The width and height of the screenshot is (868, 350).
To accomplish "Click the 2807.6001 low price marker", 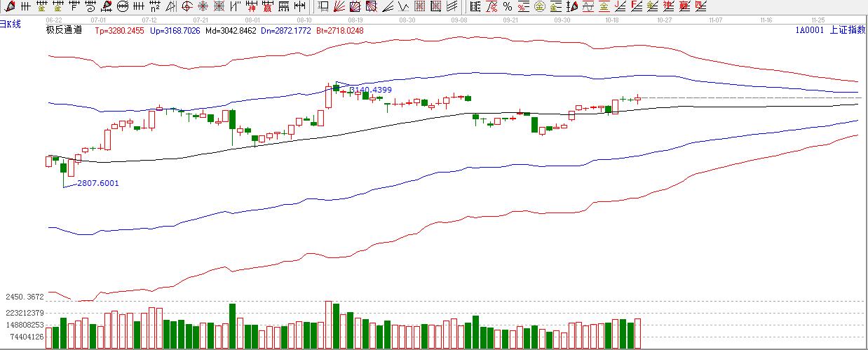I will [x=97, y=183].
